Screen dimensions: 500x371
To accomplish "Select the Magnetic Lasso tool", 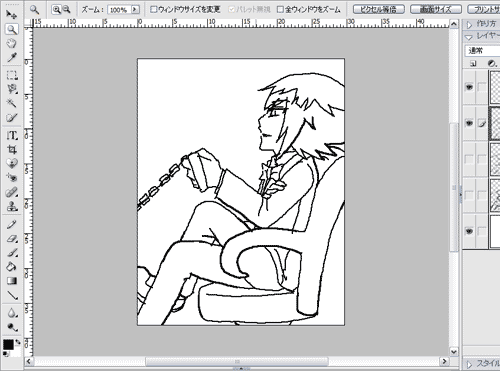I will (12, 89).
